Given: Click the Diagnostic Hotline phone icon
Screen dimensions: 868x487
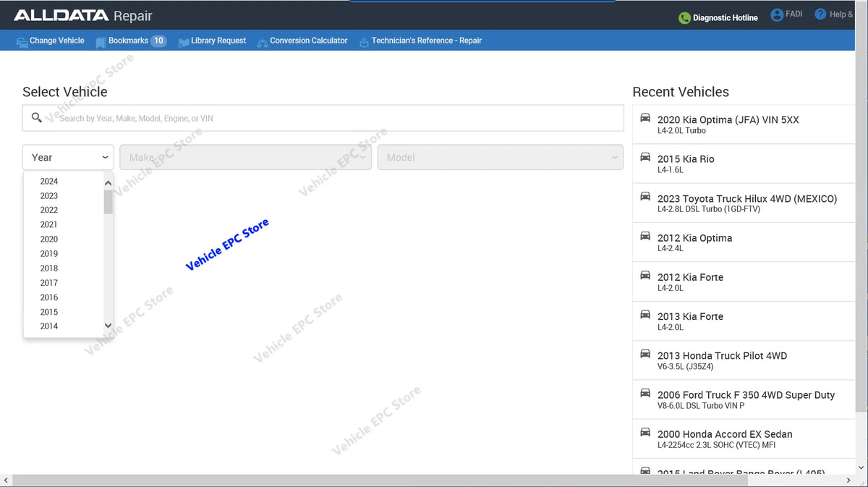Looking at the screenshot, I should tap(684, 18).
